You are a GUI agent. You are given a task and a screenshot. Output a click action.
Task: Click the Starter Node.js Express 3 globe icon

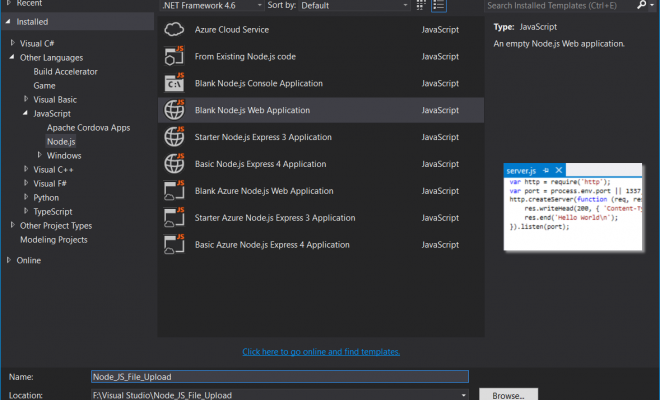tap(174, 137)
